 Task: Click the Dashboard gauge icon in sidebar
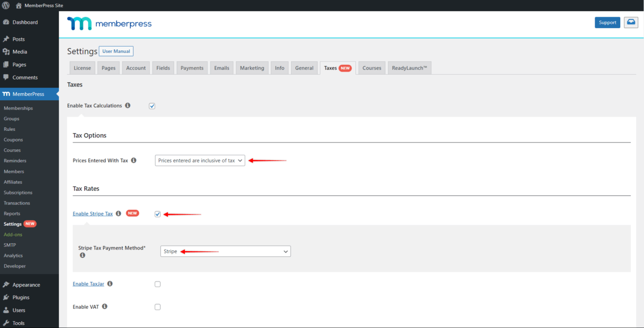pos(6,22)
